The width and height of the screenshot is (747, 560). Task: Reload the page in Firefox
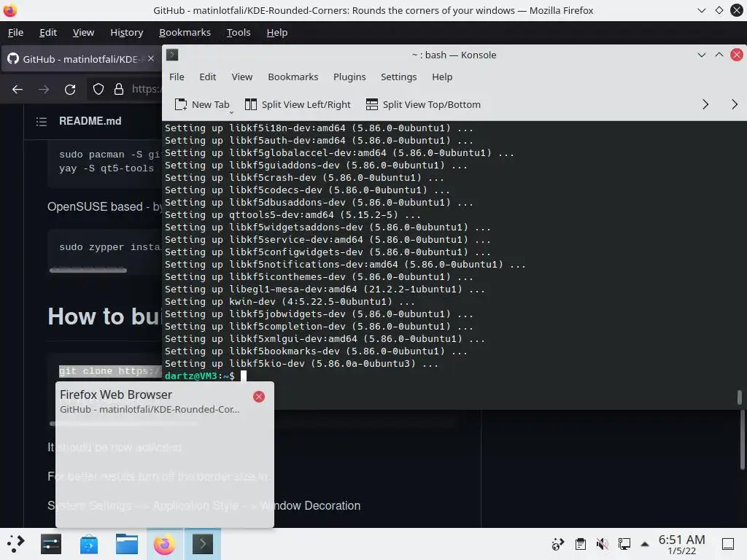pos(70,89)
